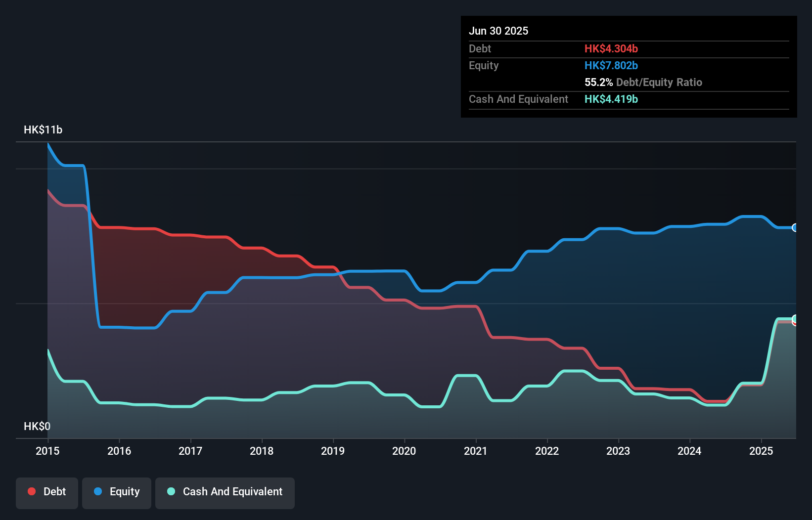Click the HK$4.419b Cash value

tap(611, 99)
